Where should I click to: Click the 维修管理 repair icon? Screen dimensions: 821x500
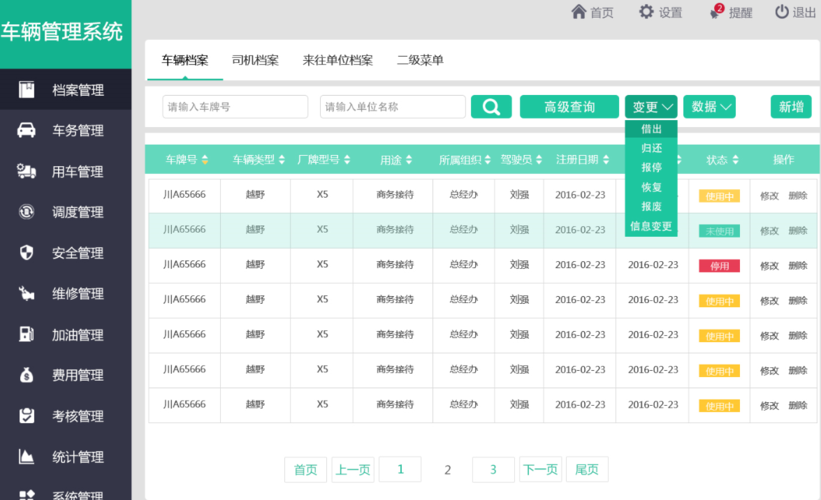click(26, 293)
